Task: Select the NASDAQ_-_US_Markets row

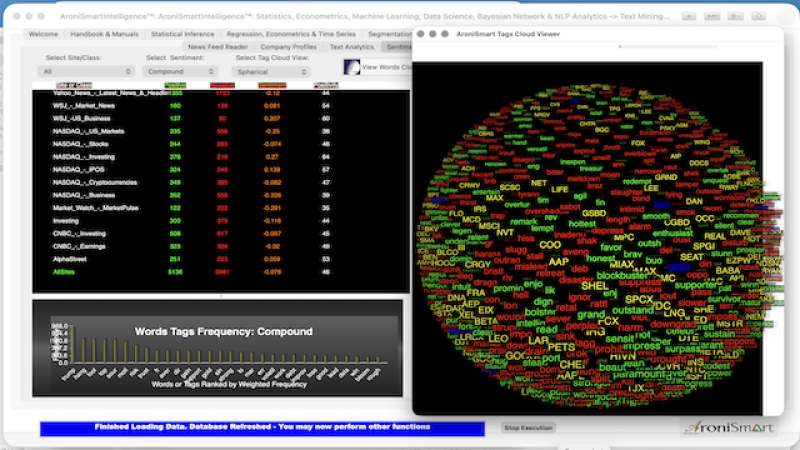Action: [x=220, y=131]
